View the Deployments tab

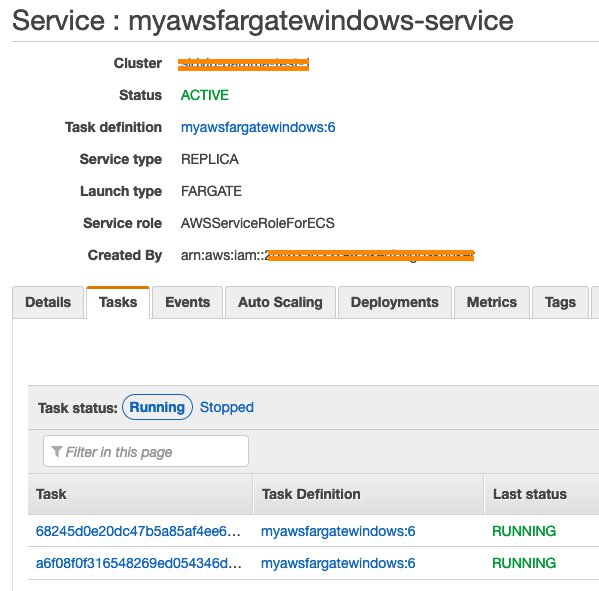(395, 302)
